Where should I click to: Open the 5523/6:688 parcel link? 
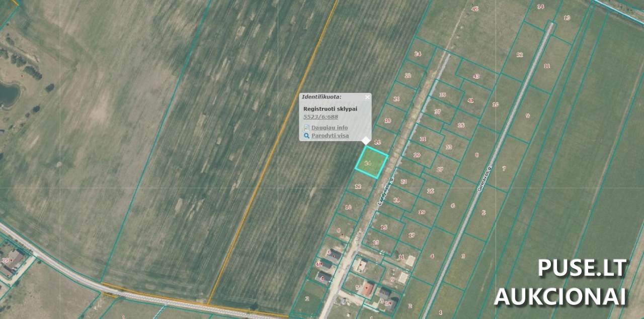point(320,117)
